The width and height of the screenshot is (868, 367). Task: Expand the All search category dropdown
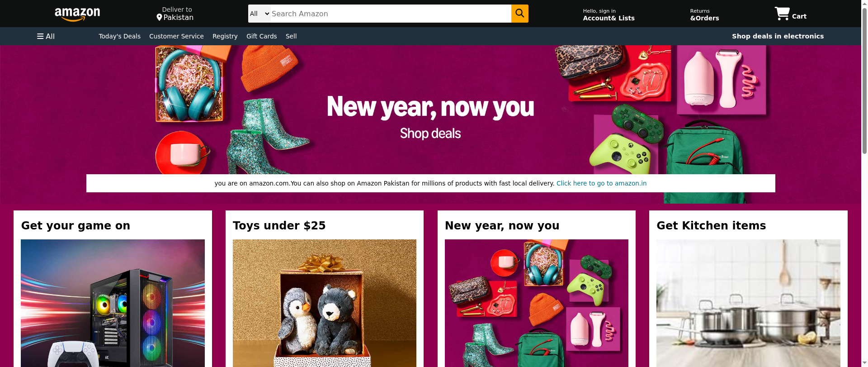point(259,14)
